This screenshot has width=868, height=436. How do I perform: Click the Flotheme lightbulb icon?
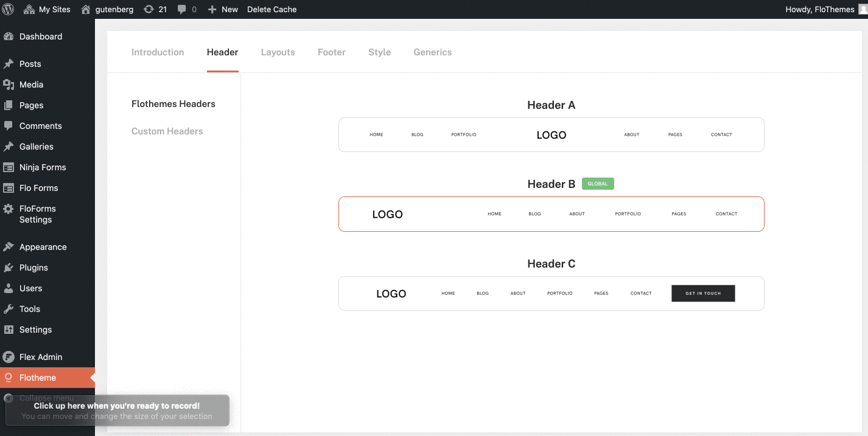point(9,378)
